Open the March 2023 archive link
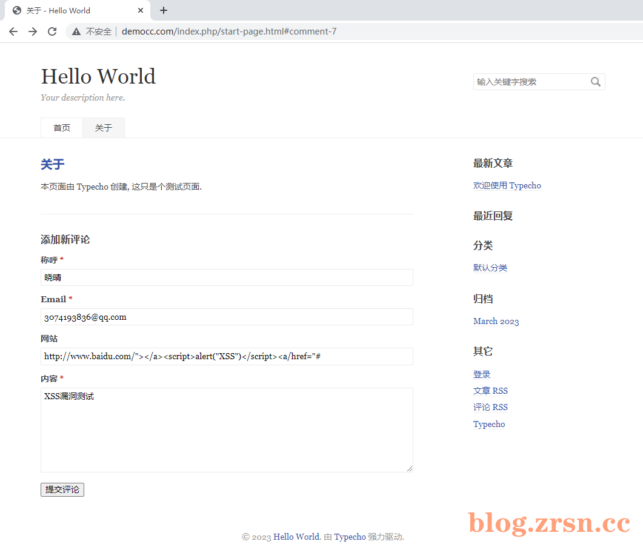The image size is (643, 550). click(x=496, y=322)
